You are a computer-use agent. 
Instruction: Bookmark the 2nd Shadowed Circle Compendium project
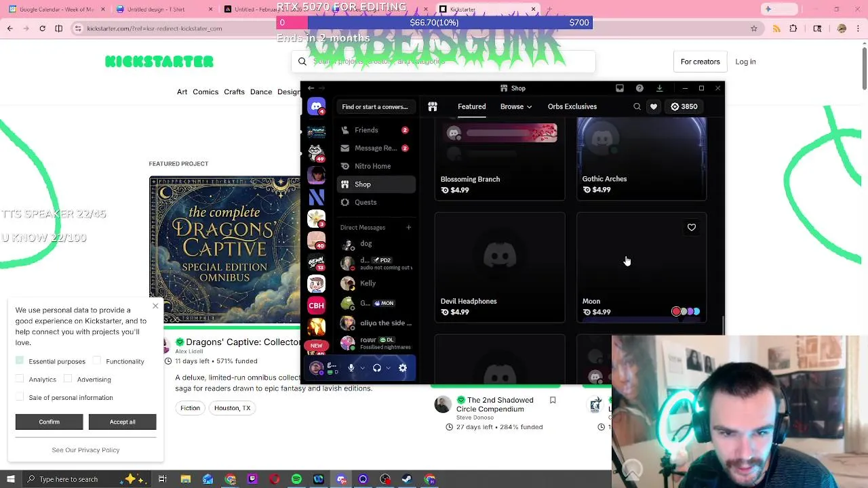(x=553, y=401)
